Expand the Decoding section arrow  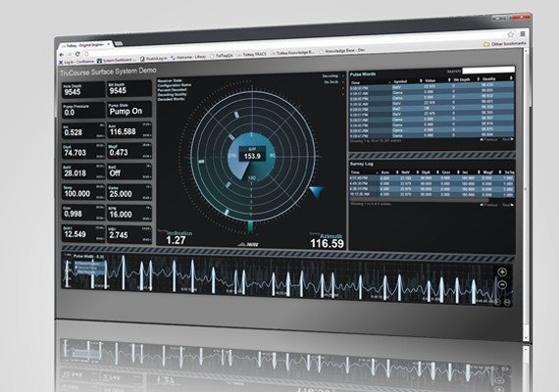coord(343,75)
